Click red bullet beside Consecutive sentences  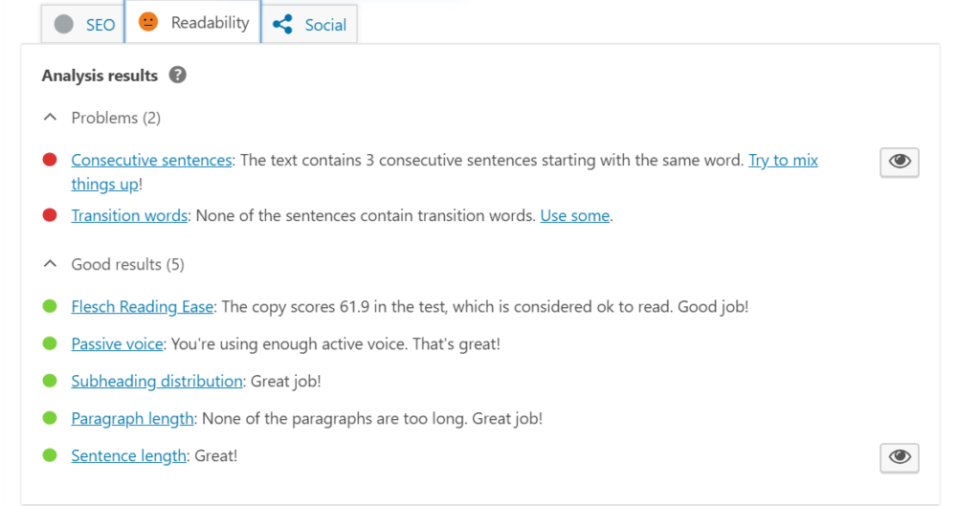50,160
